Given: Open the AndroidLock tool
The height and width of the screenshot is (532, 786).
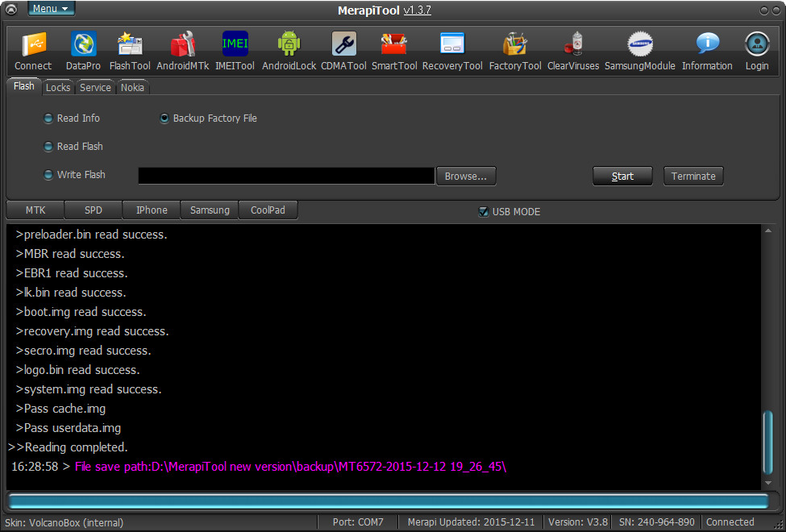Looking at the screenshot, I should click(x=289, y=44).
